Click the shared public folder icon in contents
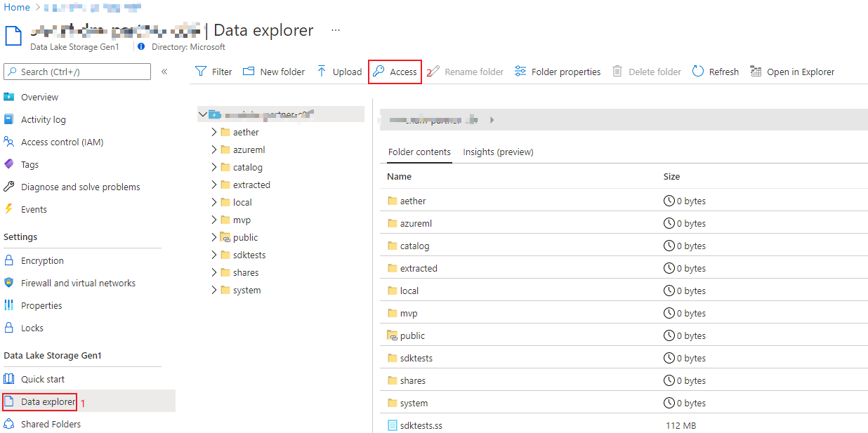The image size is (868, 433). 393,335
